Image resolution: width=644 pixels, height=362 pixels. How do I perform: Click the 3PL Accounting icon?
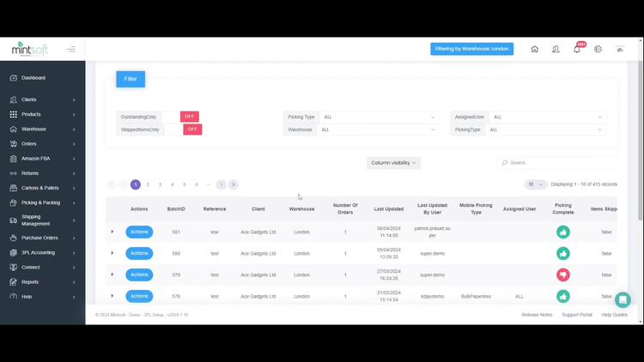tap(13, 252)
